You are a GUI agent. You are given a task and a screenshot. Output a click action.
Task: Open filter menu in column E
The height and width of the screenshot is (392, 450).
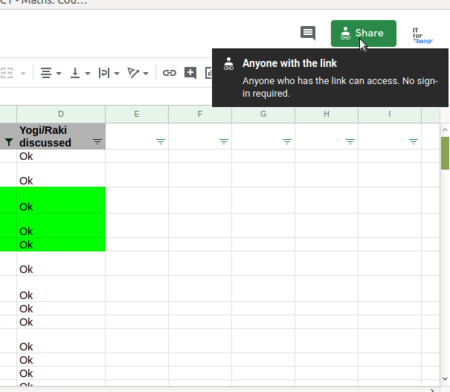160,142
